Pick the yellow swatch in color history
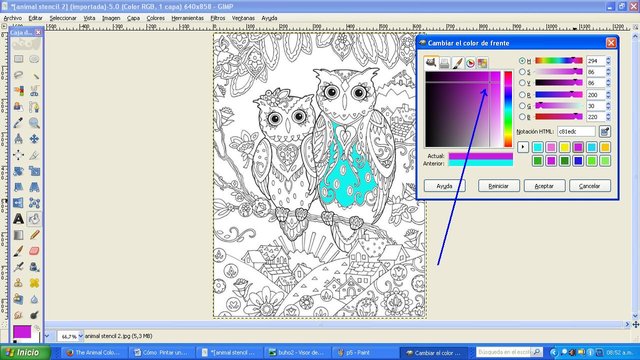This screenshot has width=640, height=360. point(564,147)
